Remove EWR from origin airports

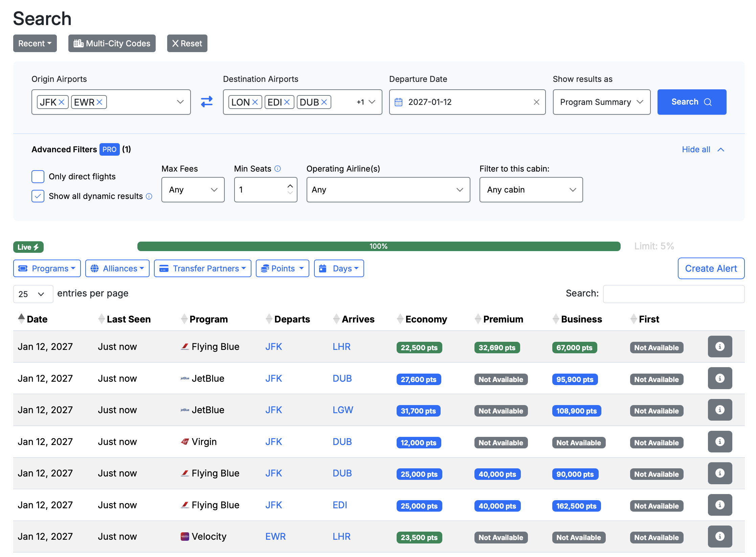point(99,102)
